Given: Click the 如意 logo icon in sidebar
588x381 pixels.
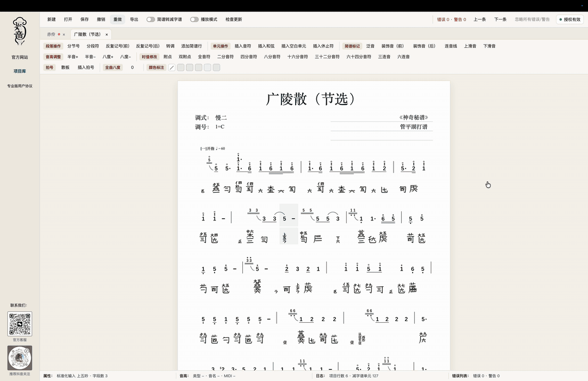Looking at the screenshot, I should pos(20,32).
